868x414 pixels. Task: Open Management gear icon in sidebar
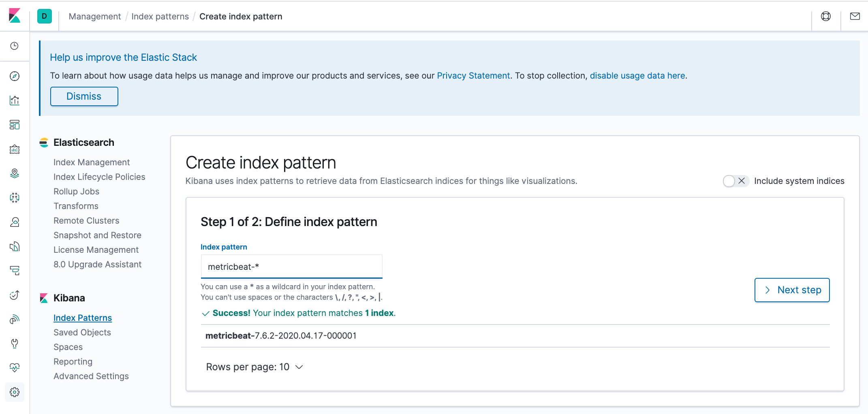(15, 392)
